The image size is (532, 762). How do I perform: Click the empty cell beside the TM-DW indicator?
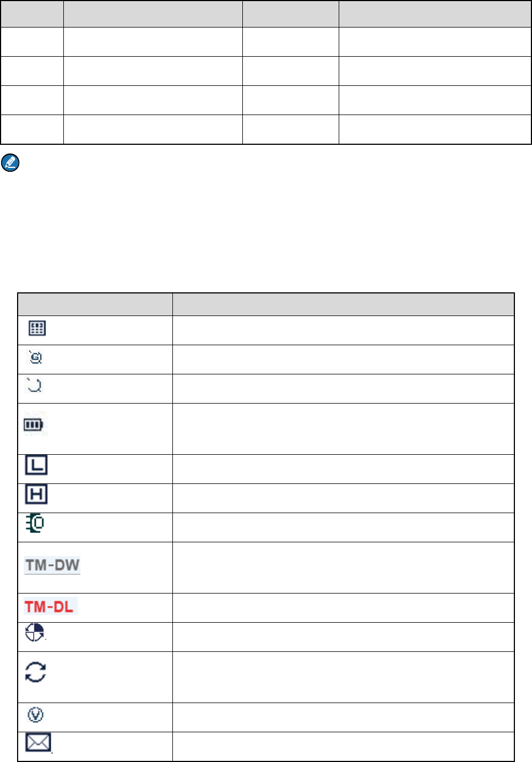343,568
